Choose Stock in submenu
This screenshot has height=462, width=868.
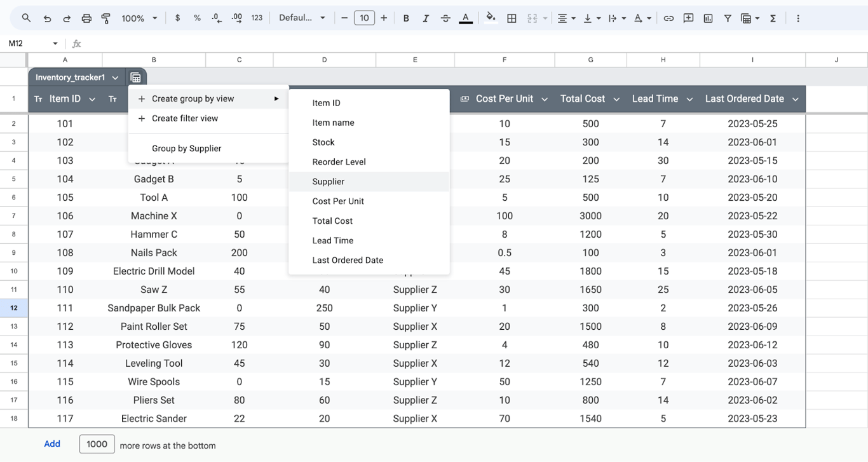[369, 142]
